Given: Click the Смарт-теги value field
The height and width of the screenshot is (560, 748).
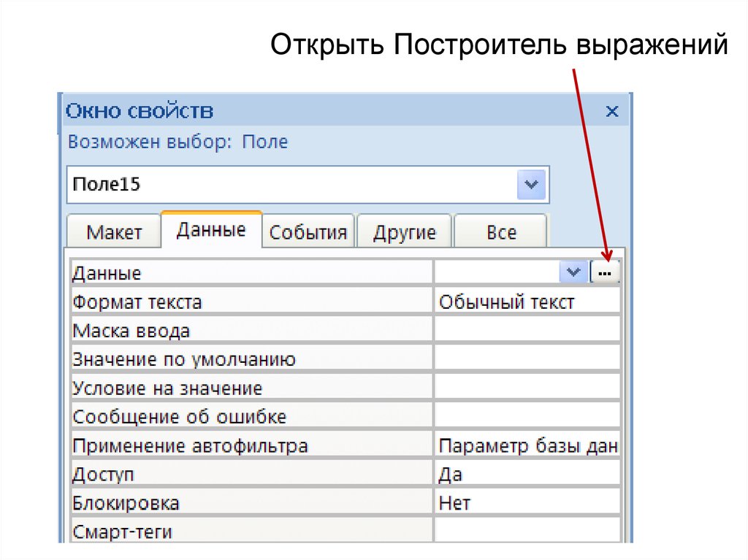Looking at the screenshot, I should pos(526,531).
